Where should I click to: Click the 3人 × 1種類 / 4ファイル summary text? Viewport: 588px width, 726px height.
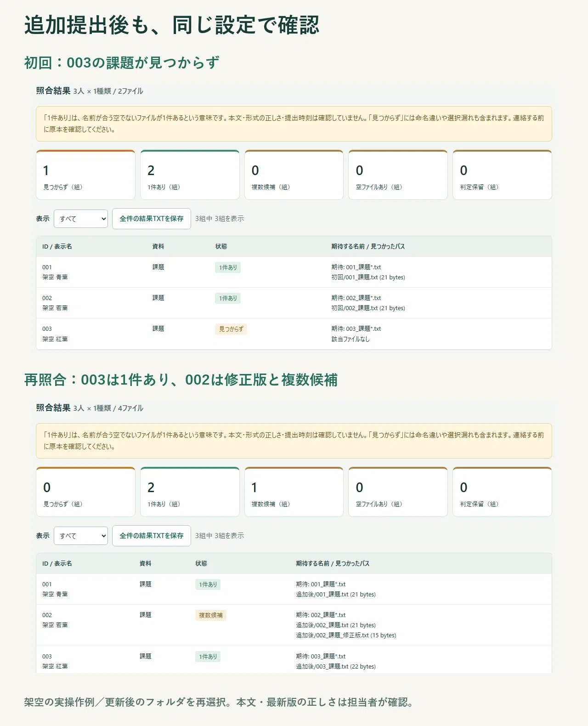click(x=108, y=408)
